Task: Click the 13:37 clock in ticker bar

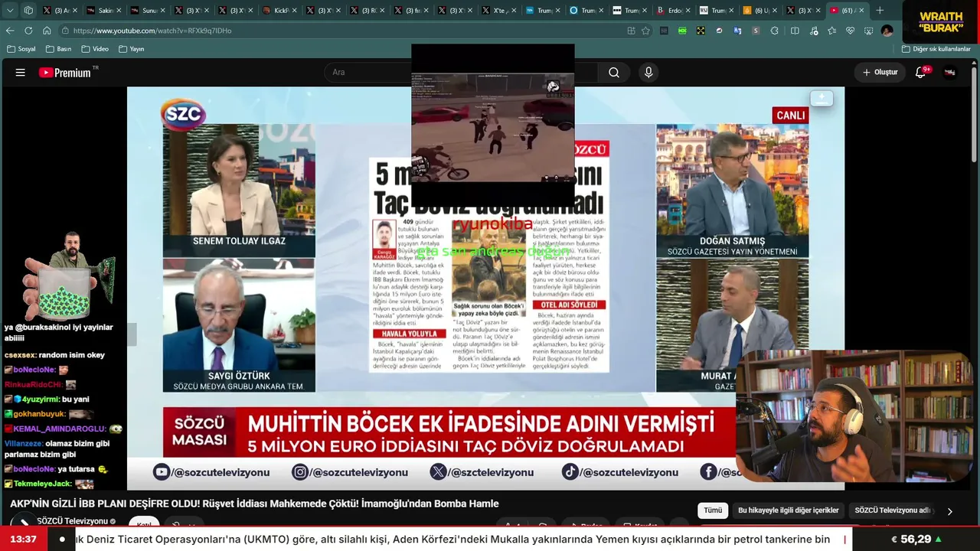Action: [24, 540]
